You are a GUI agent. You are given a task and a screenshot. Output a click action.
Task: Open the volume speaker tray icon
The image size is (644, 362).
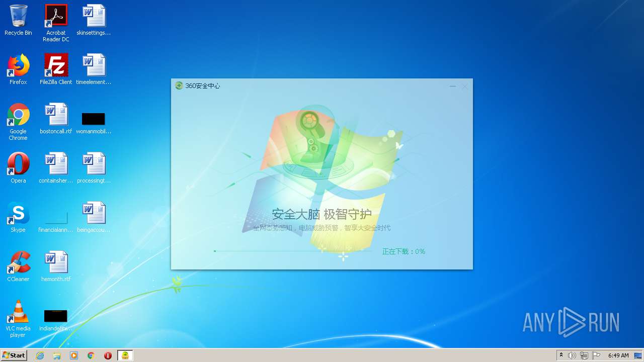[572, 355]
